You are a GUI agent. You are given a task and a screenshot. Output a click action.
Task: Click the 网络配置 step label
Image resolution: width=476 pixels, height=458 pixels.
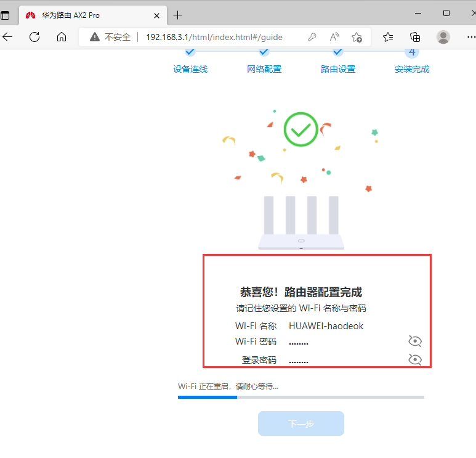pyautogui.click(x=264, y=69)
